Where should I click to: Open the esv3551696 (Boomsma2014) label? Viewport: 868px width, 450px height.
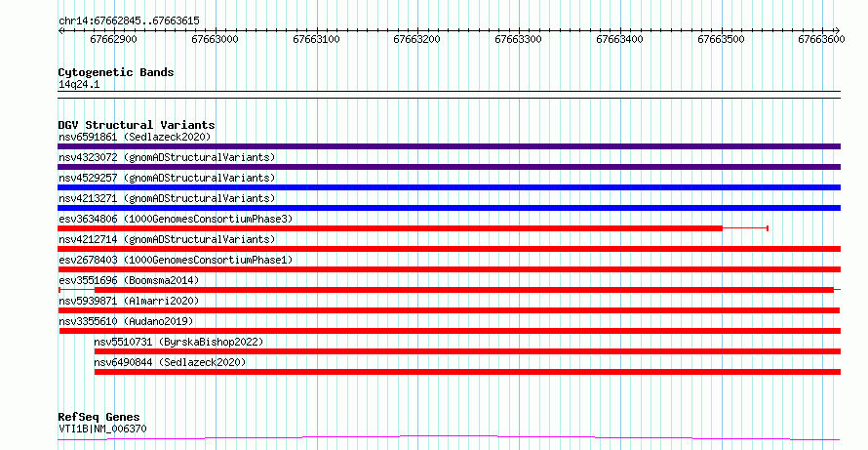pyautogui.click(x=129, y=280)
